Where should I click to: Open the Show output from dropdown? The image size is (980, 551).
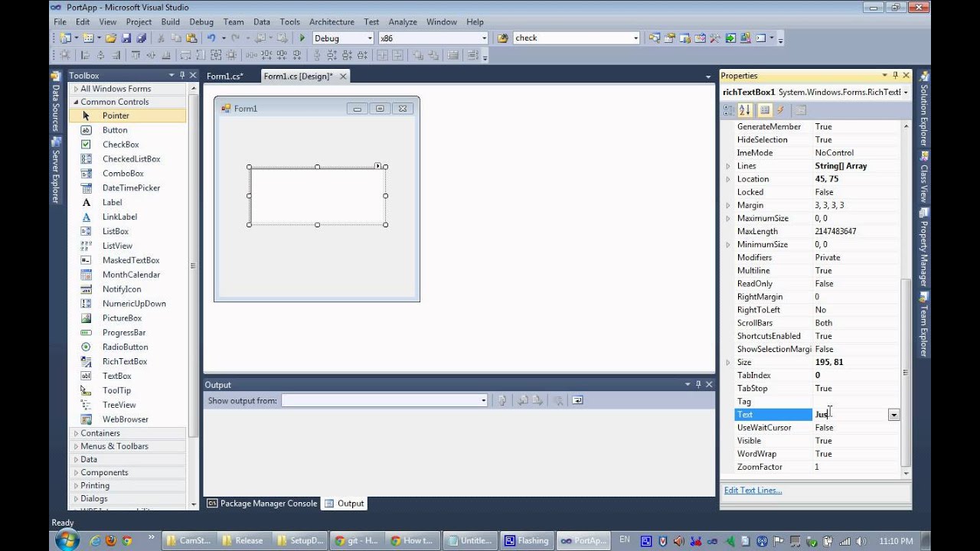(x=483, y=400)
